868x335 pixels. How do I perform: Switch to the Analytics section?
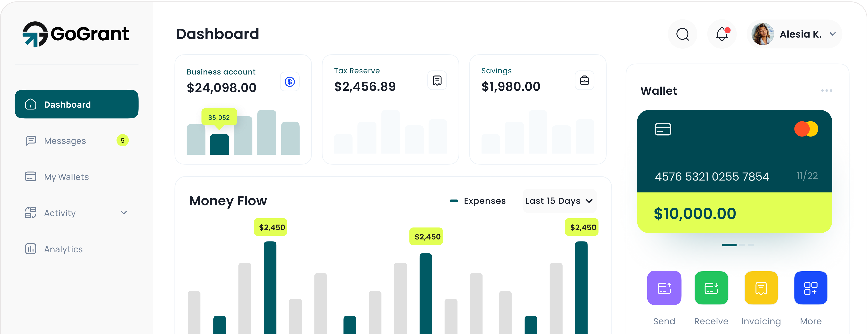coord(63,249)
